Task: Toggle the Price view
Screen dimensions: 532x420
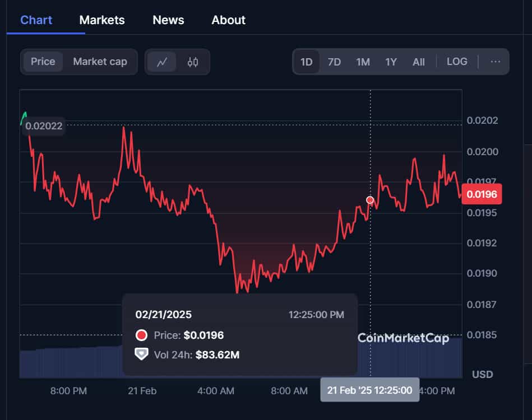Action: pyautogui.click(x=43, y=62)
